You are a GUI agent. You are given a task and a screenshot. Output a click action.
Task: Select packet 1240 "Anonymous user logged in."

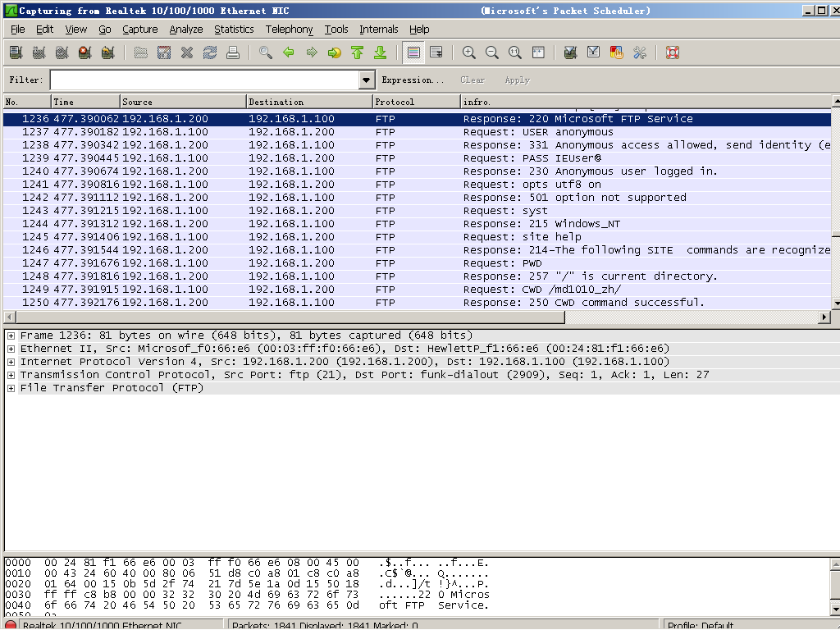click(x=417, y=171)
